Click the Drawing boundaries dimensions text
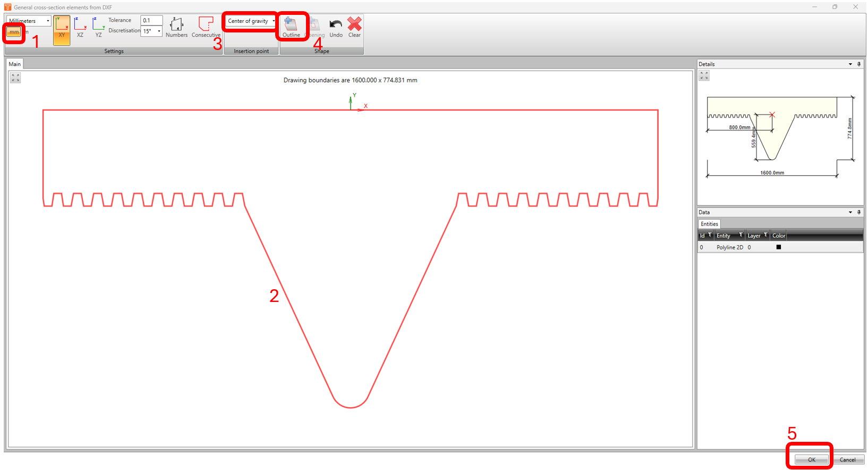 (350, 80)
